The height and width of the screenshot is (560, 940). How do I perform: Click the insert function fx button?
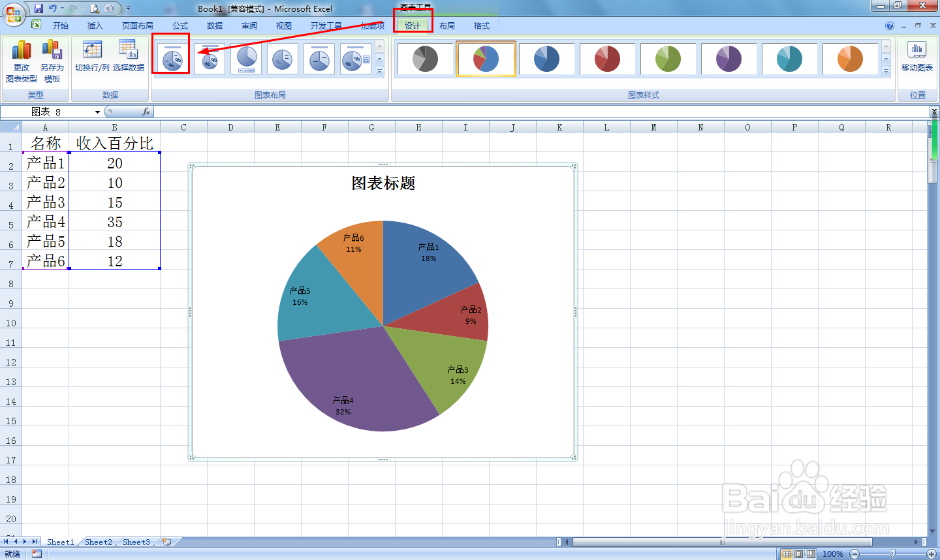coord(146,112)
